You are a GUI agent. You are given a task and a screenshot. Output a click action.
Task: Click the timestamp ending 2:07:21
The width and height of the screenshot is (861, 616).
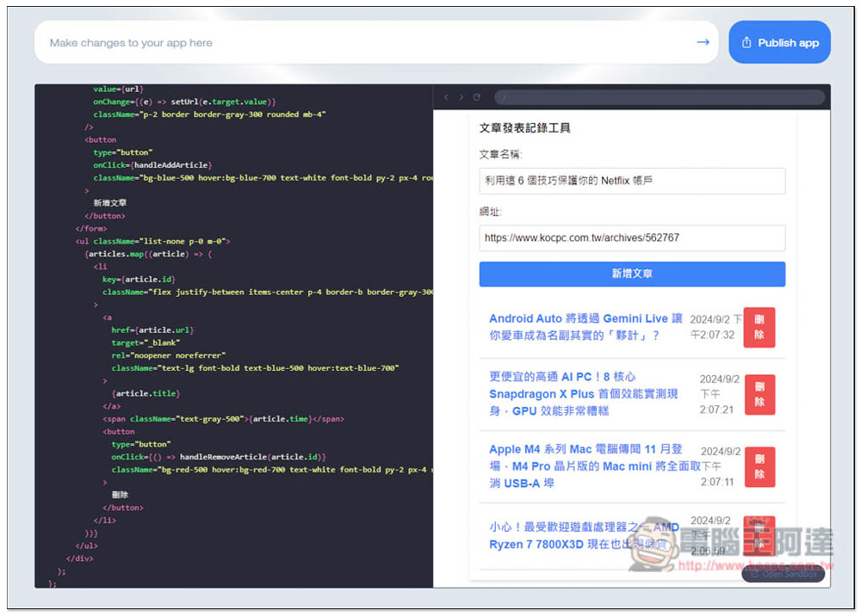pos(719,394)
